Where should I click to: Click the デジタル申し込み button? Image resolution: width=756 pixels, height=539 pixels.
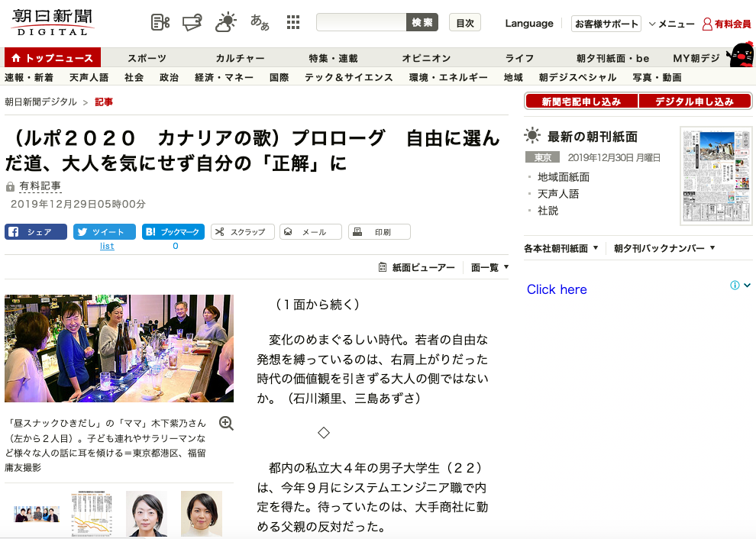point(694,102)
